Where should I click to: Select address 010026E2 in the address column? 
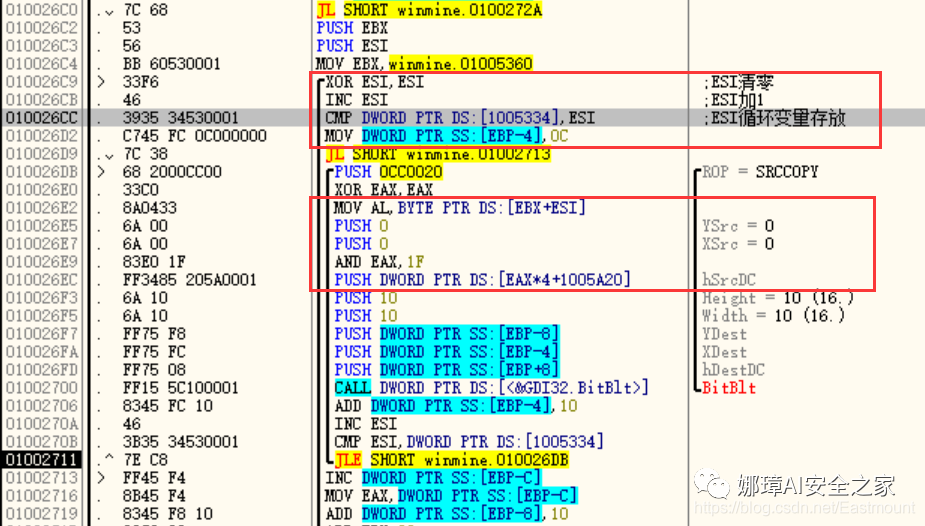(42, 208)
